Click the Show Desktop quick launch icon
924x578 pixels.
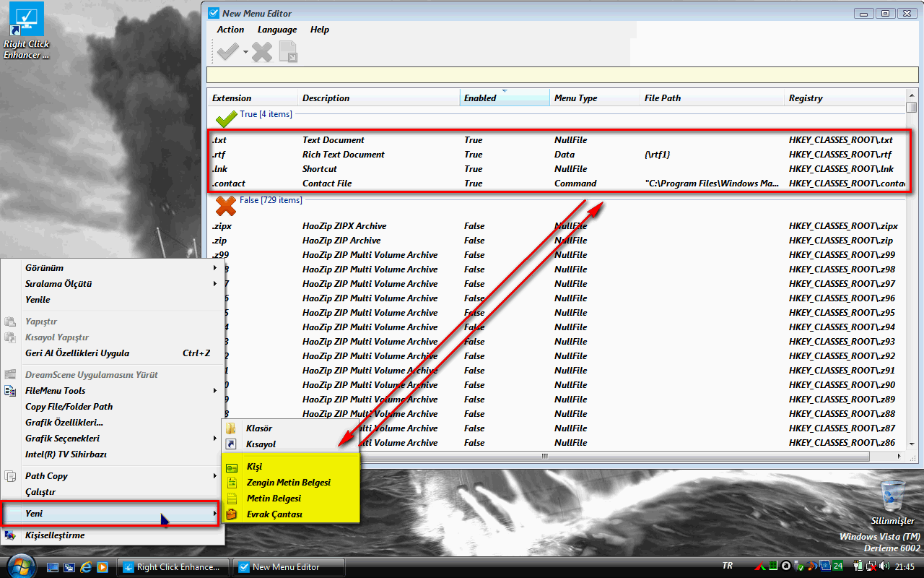pyautogui.click(x=53, y=567)
